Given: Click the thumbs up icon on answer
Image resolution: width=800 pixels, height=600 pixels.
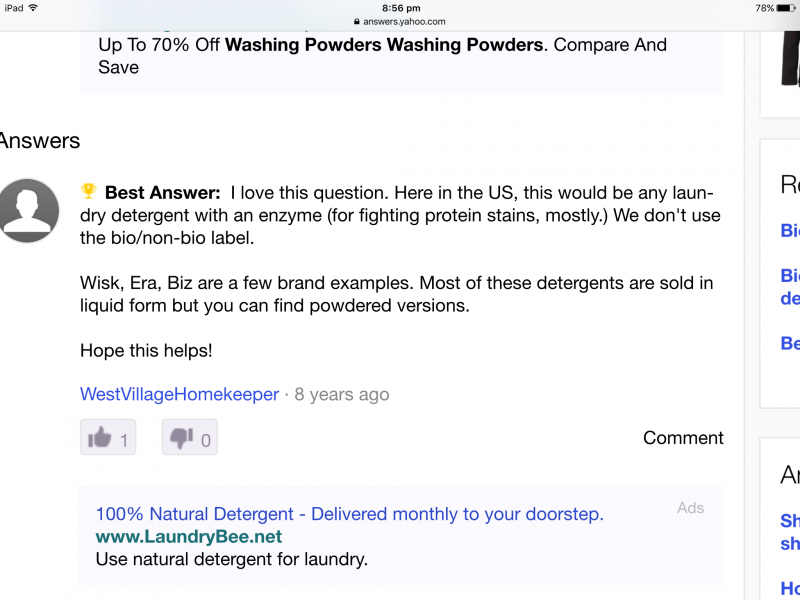Looking at the screenshot, I should pos(100,438).
